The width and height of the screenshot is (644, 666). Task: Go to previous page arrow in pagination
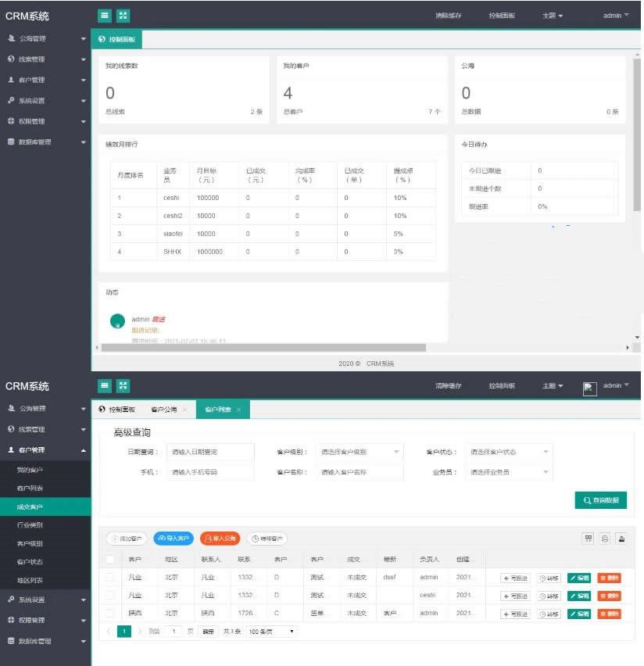coord(109,631)
